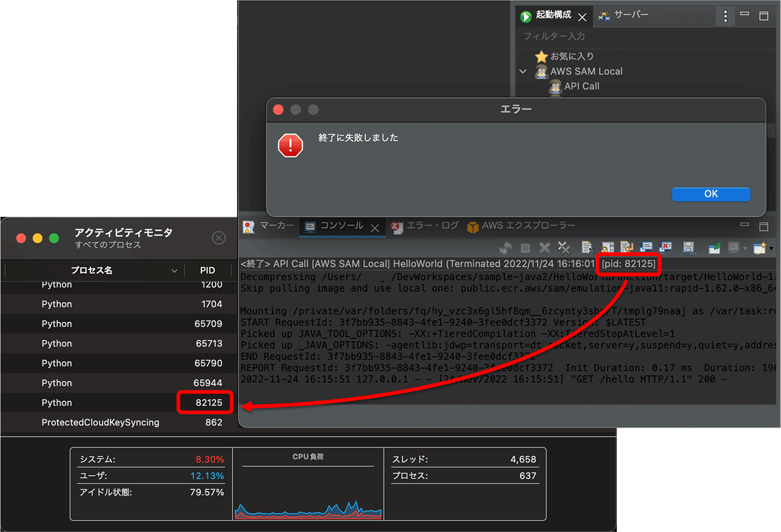Click the Remove Launch X icon in console toolbar

(544, 248)
